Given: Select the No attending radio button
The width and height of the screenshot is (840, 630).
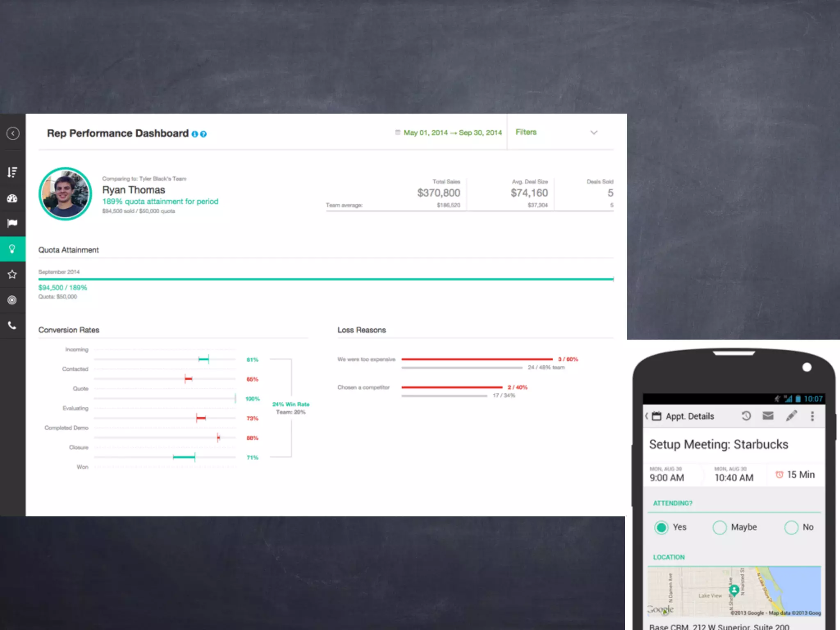Looking at the screenshot, I should tap(791, 527).
